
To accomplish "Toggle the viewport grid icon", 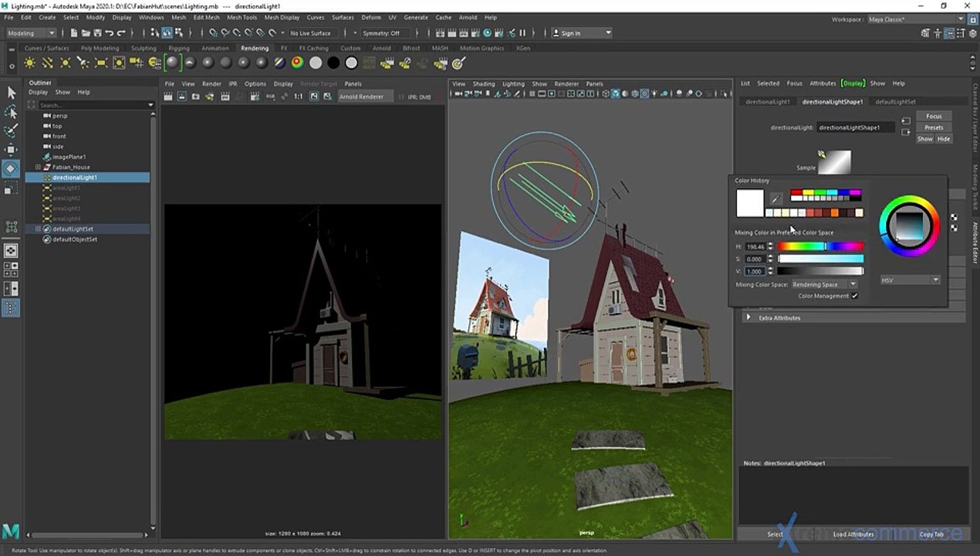I will 534,93.
